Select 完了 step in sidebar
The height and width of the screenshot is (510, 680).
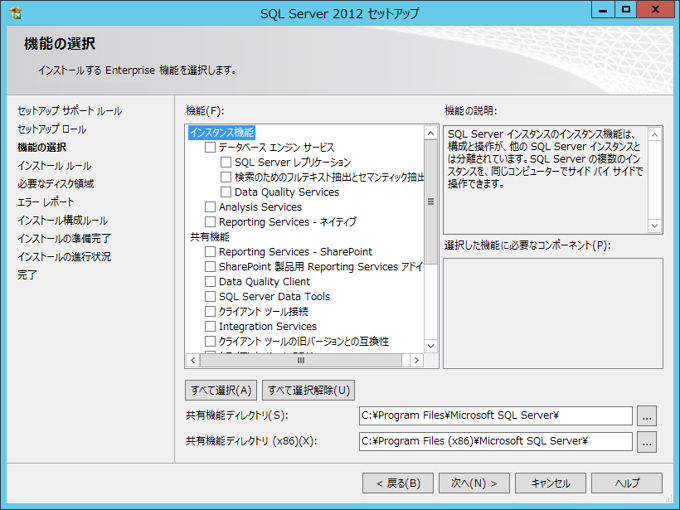tap(27, 275)
